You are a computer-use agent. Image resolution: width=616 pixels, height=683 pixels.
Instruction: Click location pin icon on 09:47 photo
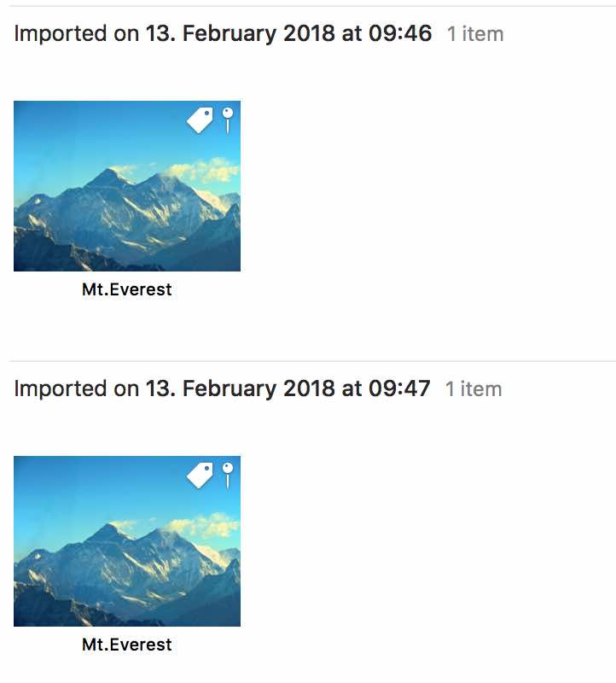point(228,476)
